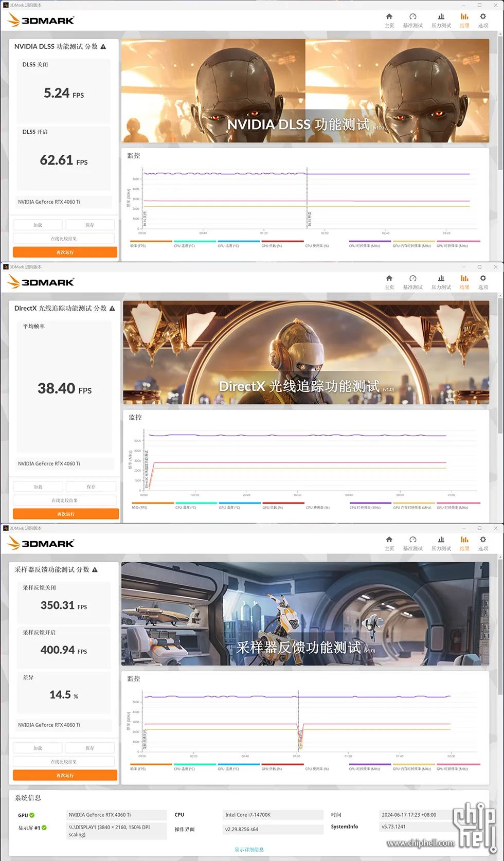Click NVIDIA DLSS 功能测试 banner image
504x861 pixels.
pos(305,91)
